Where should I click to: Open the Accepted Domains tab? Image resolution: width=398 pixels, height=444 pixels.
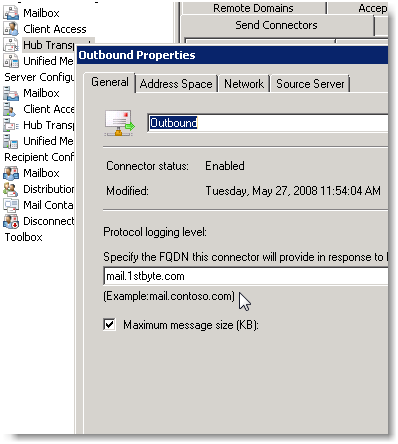click(358, 8)
